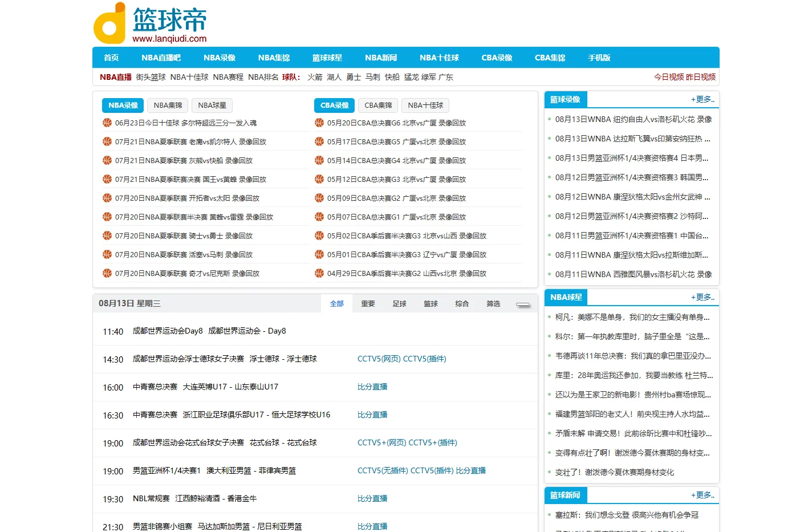Open the 筛选 schedule filter
The height and width of the screenshot is (532, 812).
494,304
